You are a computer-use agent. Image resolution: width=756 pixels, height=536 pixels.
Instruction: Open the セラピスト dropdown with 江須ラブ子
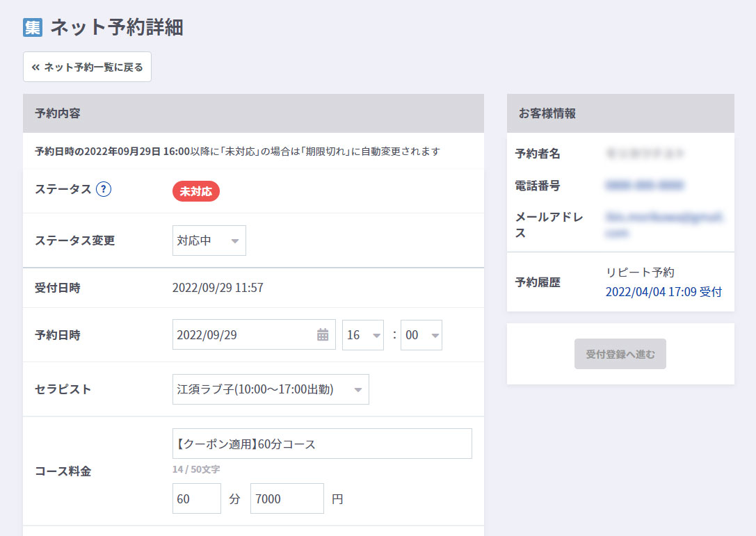point(271,389)
